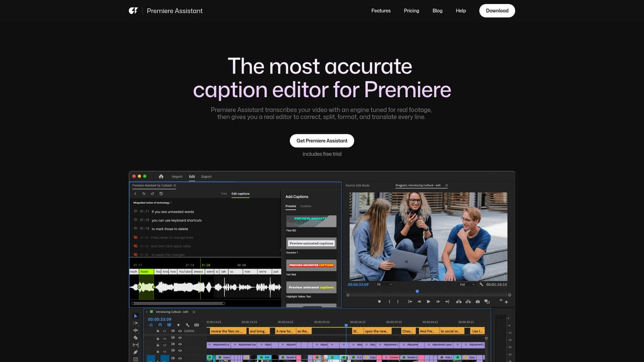Viewport: 644px width, 362px height.
Task: Click the Go to In point icon
Action: tap(410, 302)
